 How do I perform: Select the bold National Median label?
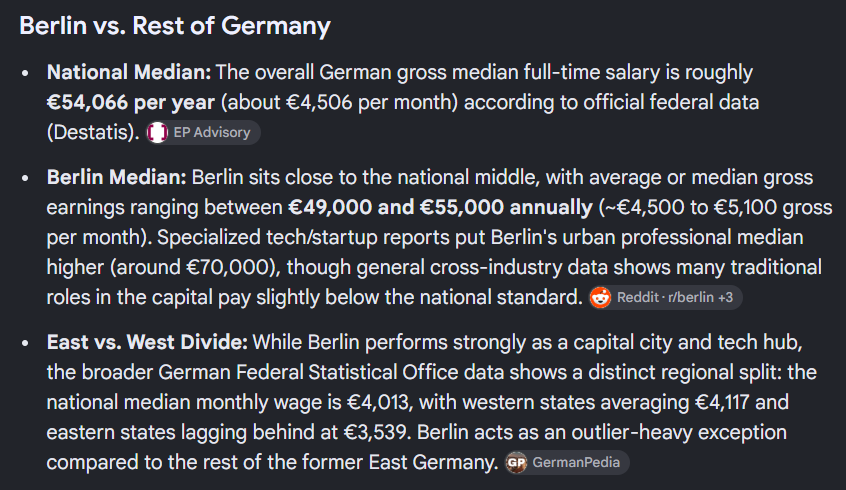(x=129, y=72)
